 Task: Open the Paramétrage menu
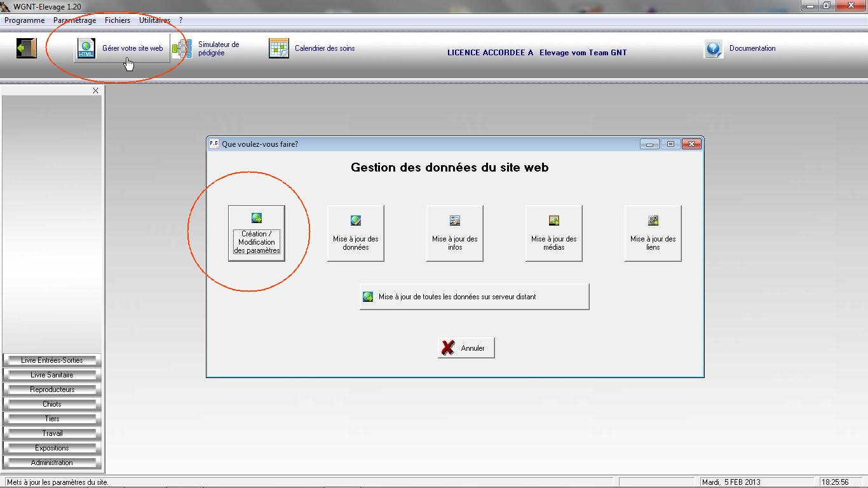tap(74, 20)
